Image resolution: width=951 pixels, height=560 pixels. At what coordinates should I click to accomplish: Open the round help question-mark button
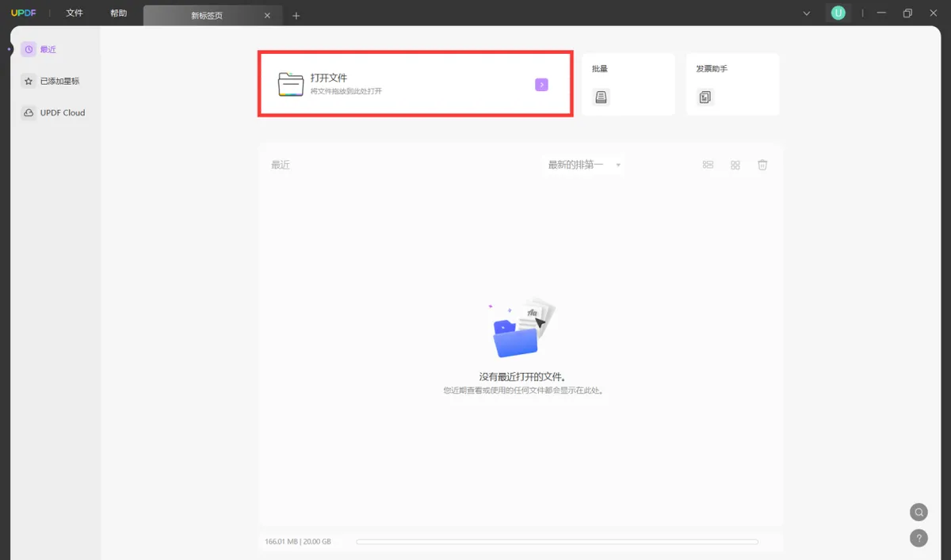point(919,538)
